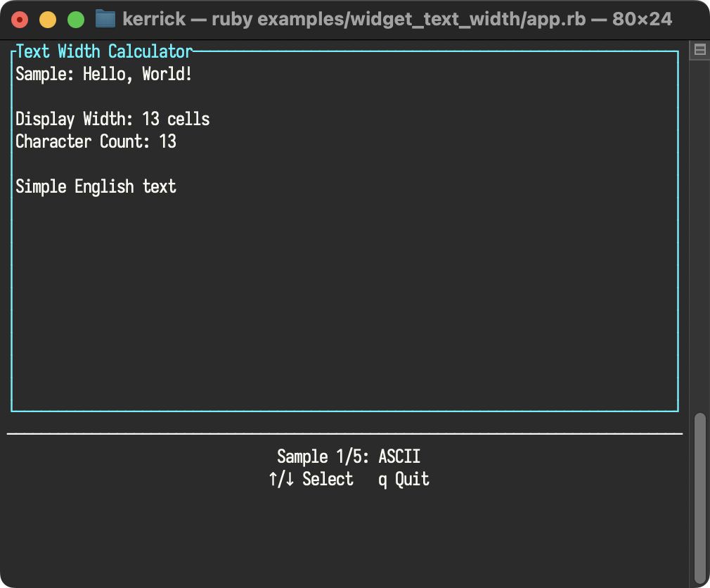Click the 'Sample: Hello, World!' line

coord(104,74)
